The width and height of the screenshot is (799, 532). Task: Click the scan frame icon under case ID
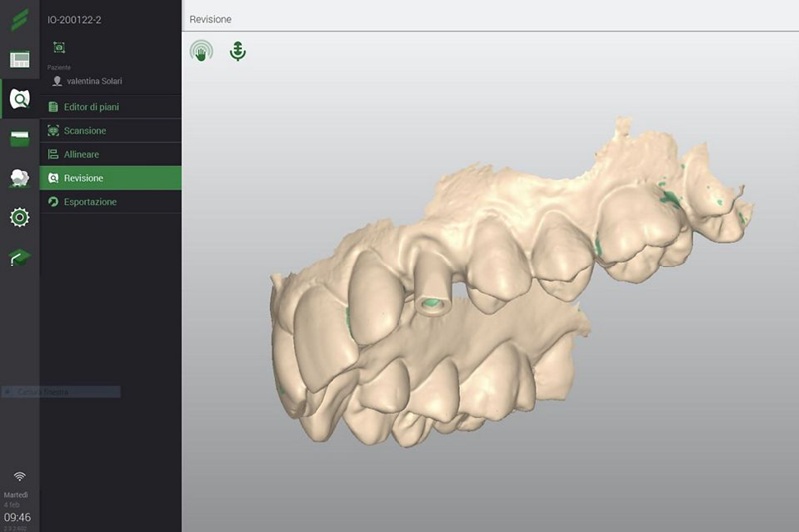pyautogui.click(x=59, y=47)
